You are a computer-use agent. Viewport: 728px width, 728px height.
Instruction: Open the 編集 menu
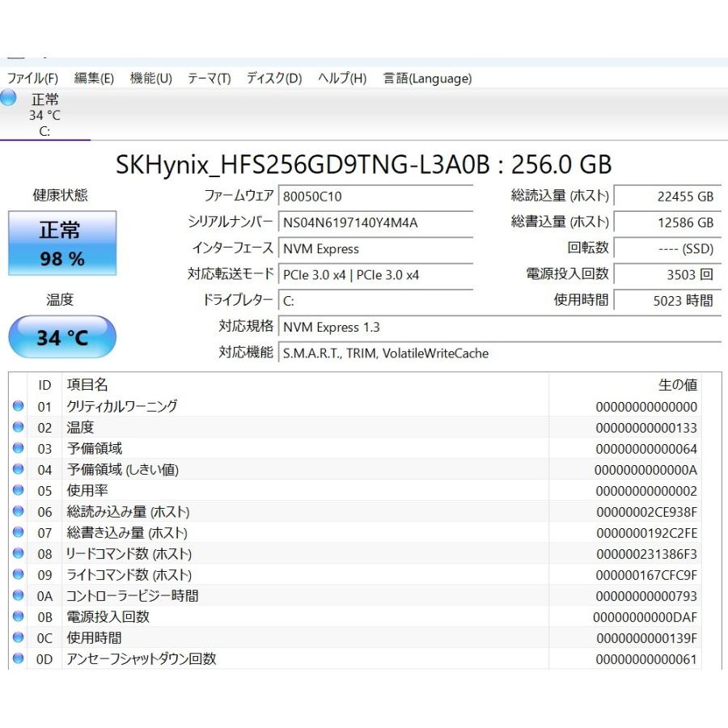tap(94, 78)
